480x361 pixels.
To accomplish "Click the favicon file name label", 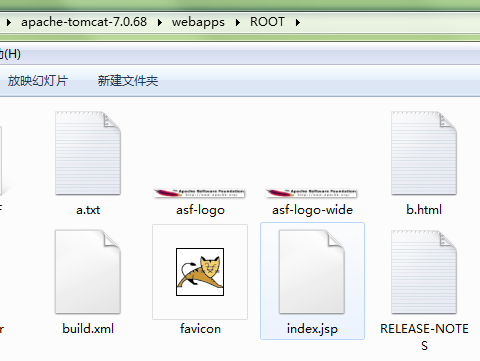I will coord(200,329).
